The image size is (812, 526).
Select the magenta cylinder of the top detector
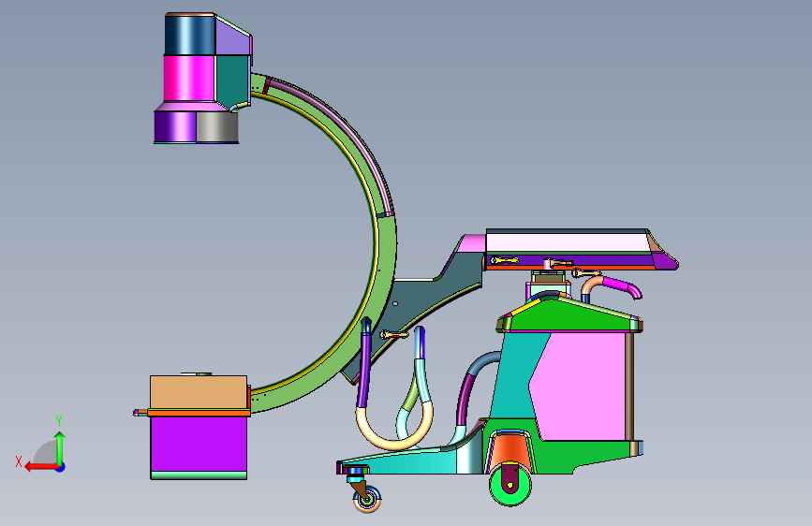click(x=189, y=79)
